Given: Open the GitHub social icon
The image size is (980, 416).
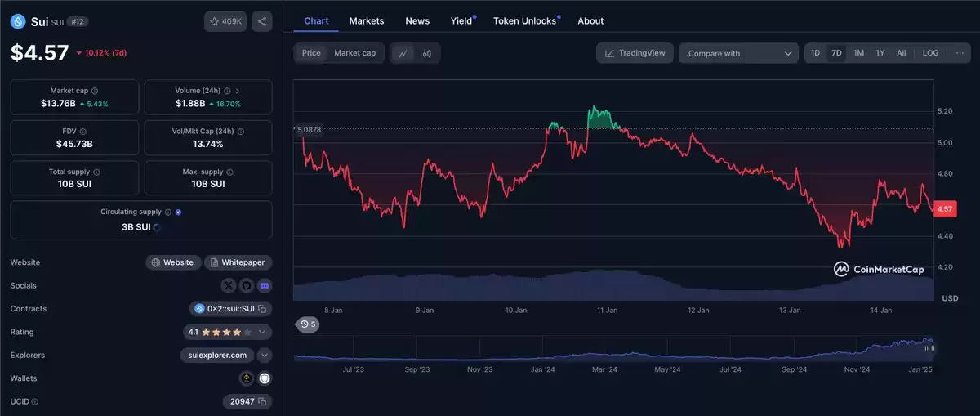Looking at the screenshot, I should [x=246, y=286].
